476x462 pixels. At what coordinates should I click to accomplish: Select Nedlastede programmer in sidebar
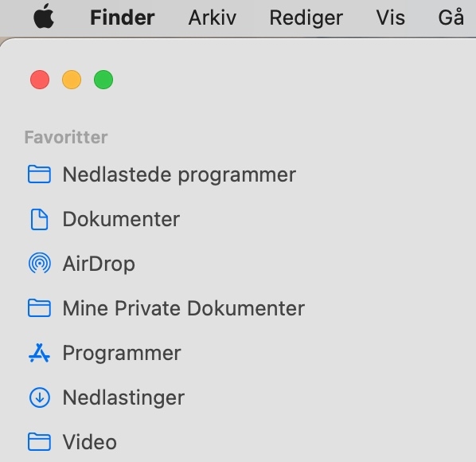point(179,175)
